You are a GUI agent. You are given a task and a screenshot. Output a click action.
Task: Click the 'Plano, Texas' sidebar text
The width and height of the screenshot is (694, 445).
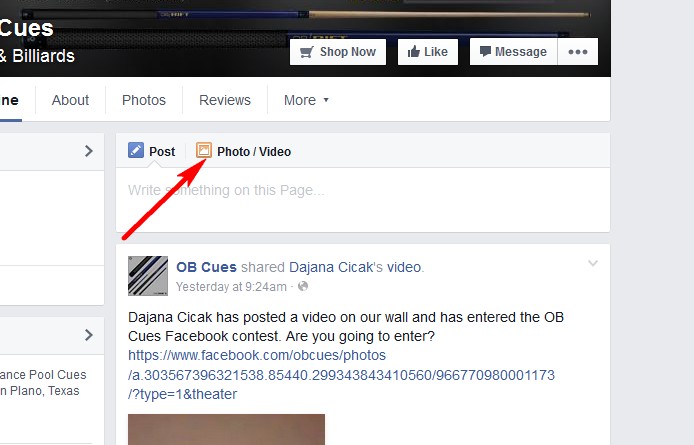click(44, 391)
